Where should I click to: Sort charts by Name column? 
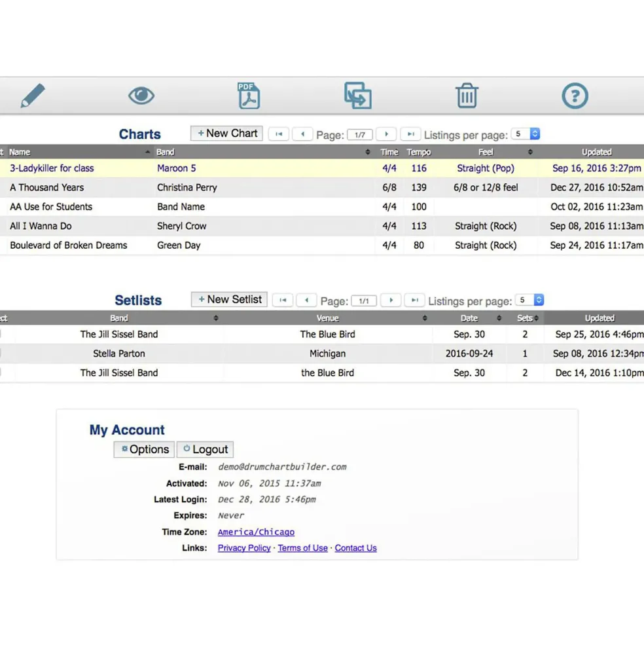[79, 152]
